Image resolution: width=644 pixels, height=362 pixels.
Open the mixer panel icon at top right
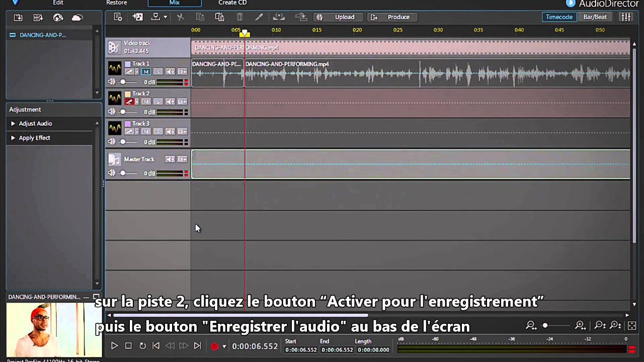(626, 17)
